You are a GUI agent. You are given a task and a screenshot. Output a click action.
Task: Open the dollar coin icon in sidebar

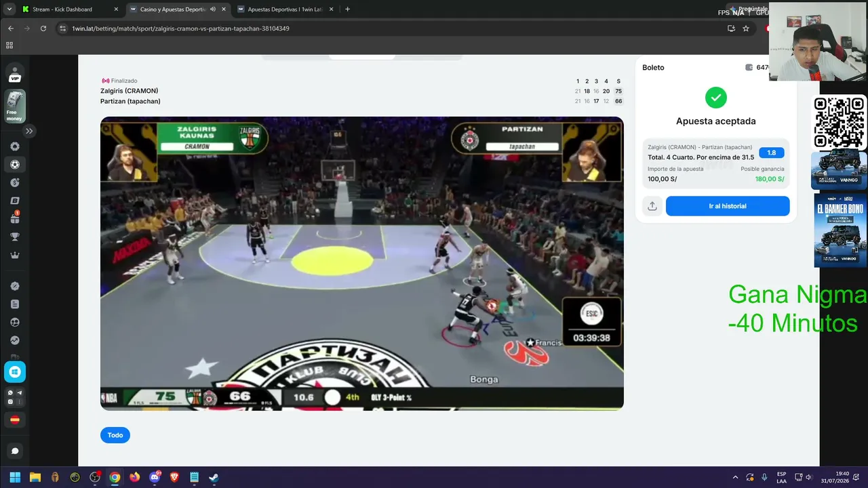click(15, 182)
